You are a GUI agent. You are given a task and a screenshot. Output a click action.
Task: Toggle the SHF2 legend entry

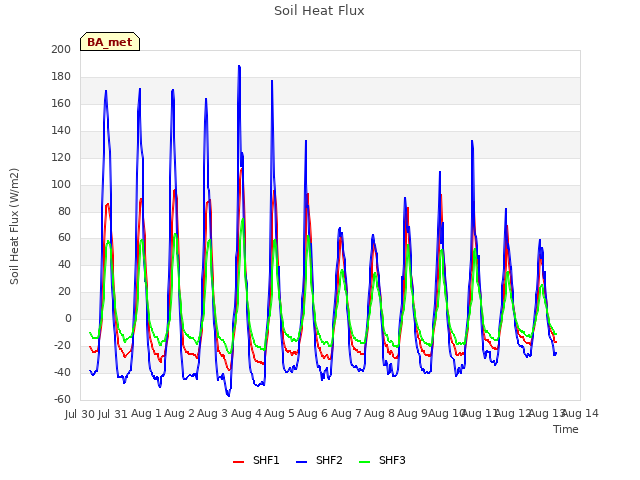click(x=319, y=460)
